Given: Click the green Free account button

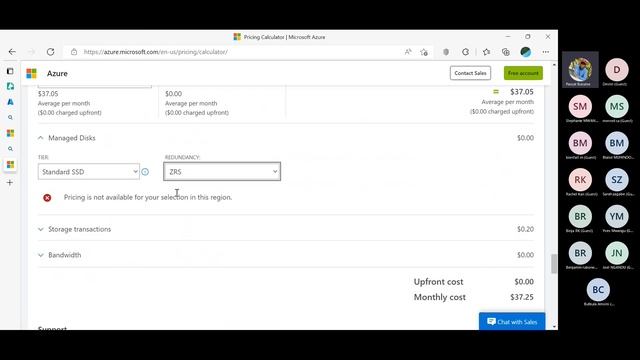Looking at the screenshot, I should coord(523,73).
